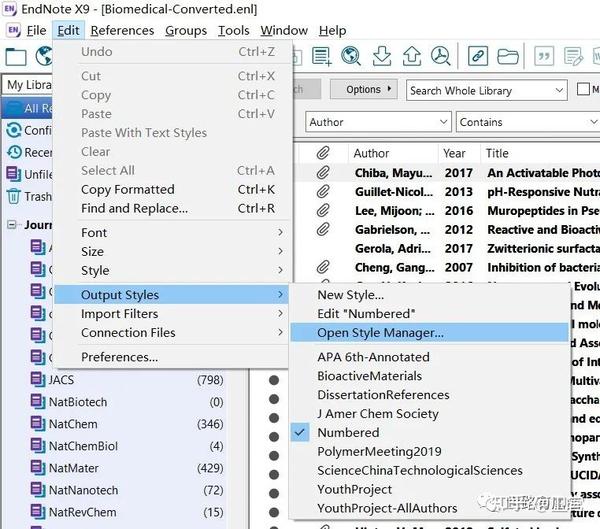Screen dimensions: 600x529
Task: Expand the Font submenu
Action: (170, 232)
